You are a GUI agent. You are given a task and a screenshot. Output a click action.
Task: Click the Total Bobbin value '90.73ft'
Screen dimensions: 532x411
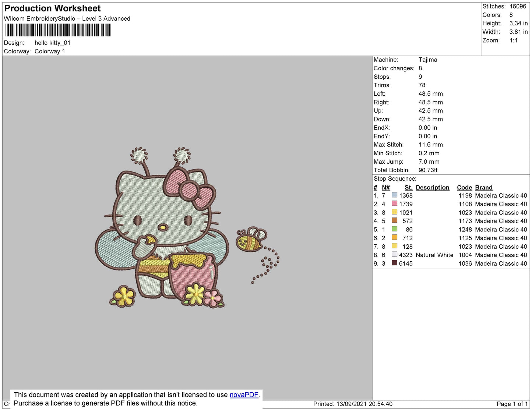click(428, 170)
